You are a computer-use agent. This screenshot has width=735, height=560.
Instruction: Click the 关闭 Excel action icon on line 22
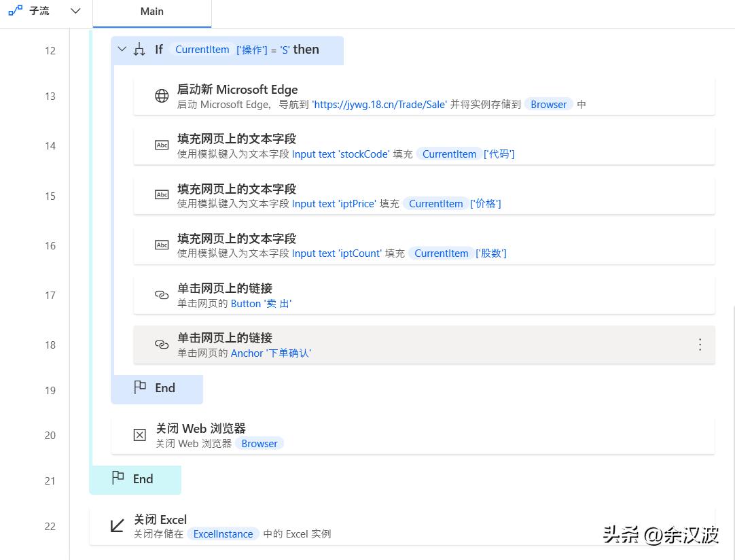pos(116,525)
